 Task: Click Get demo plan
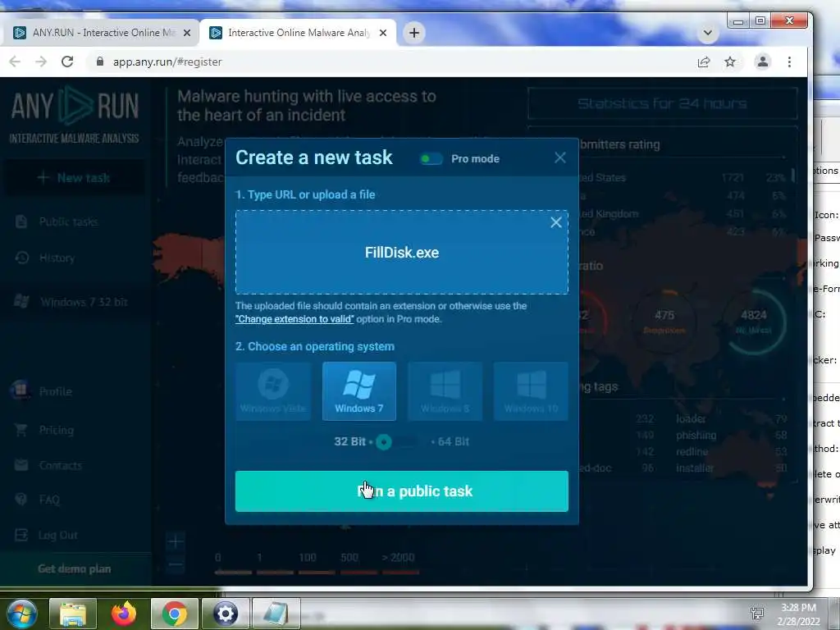(75, 569)
